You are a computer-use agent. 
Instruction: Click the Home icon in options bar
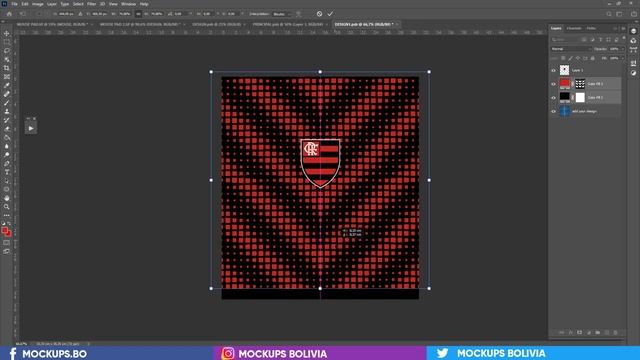click(9, 14)
